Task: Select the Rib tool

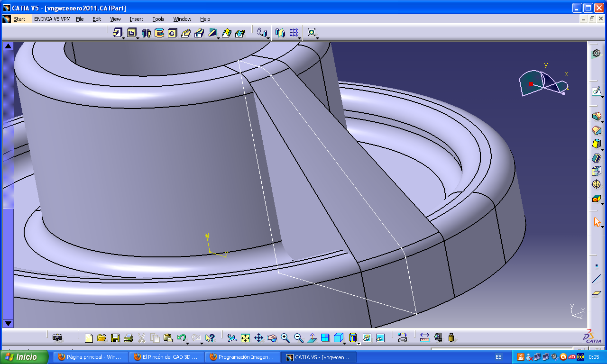Action: [186, 33]
